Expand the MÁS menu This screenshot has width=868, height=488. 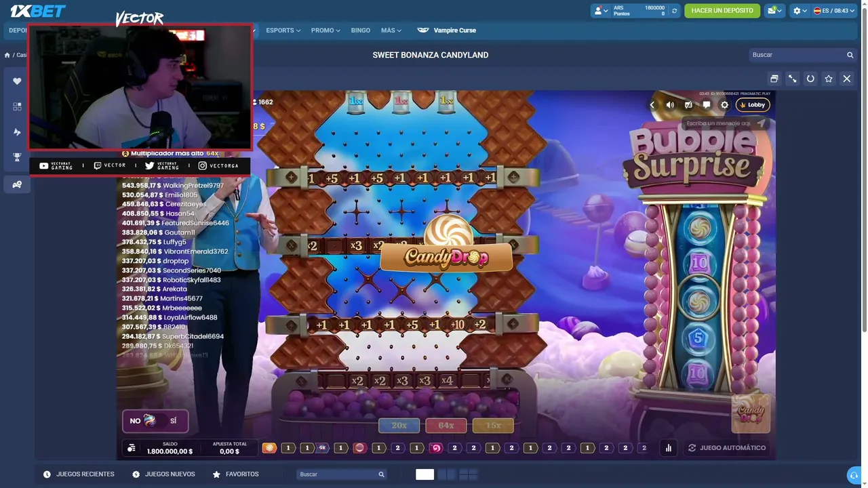391,30
